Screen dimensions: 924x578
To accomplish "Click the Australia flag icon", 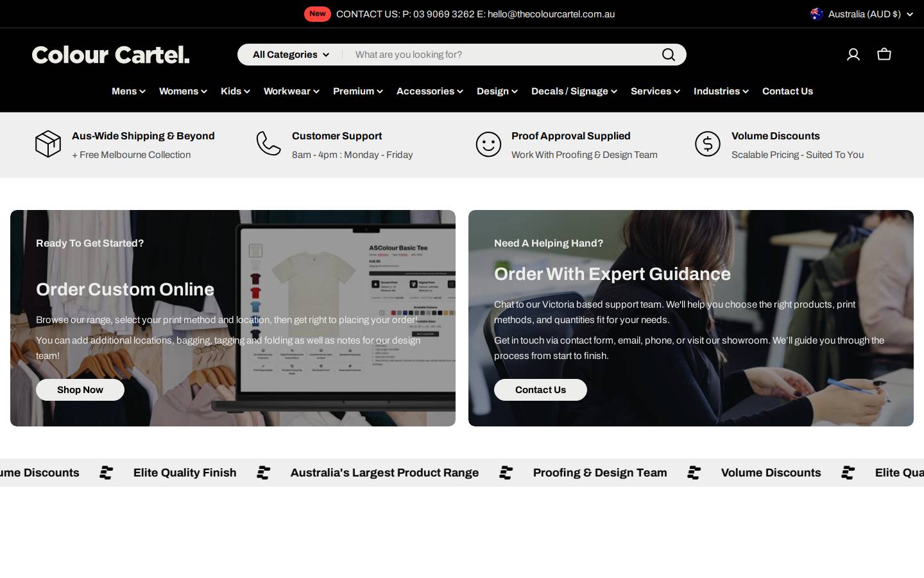I will [817, 14].
